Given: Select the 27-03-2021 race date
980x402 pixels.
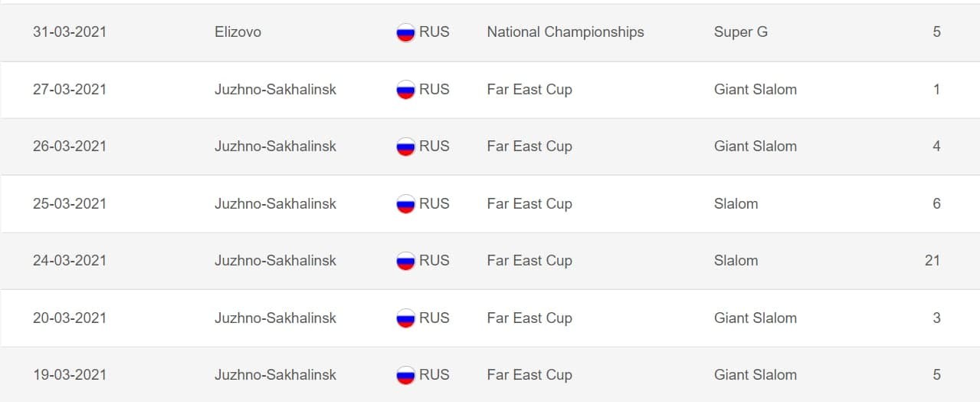Looking at the screenshot, I should point(70,90).
